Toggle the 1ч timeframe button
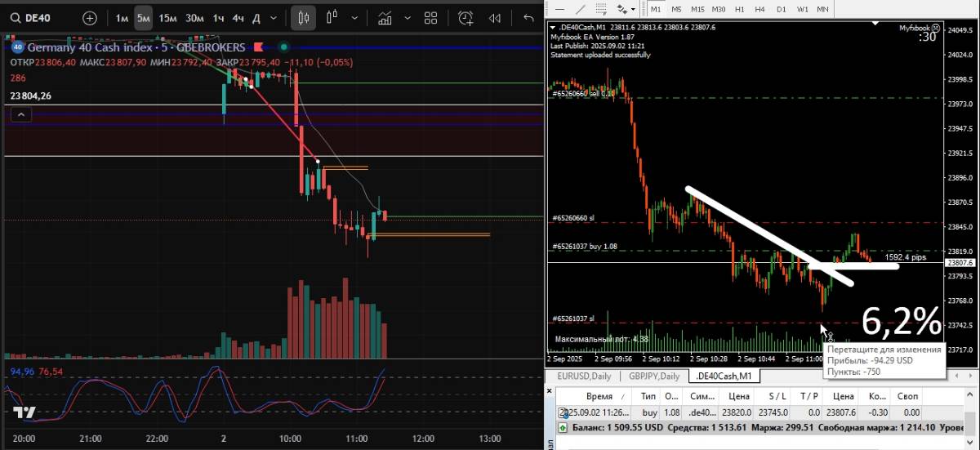This screenshot has width=980, height=450. pyautogui.click(x=218, y=18)
